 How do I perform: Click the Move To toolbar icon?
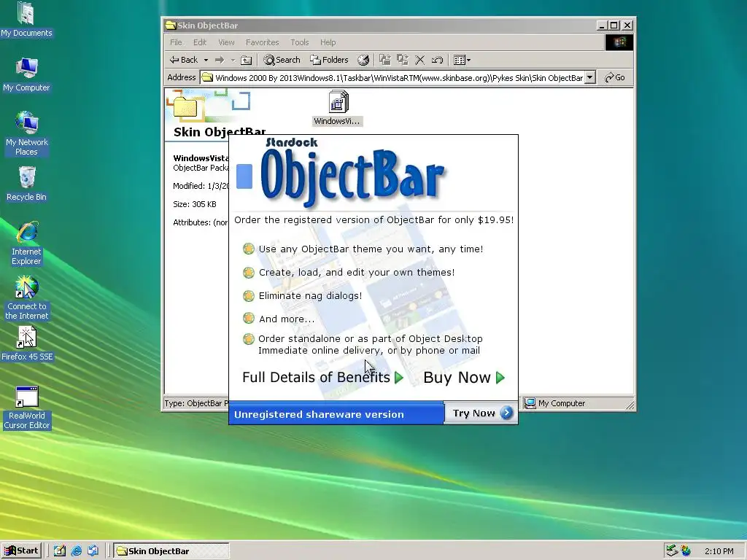385,60
